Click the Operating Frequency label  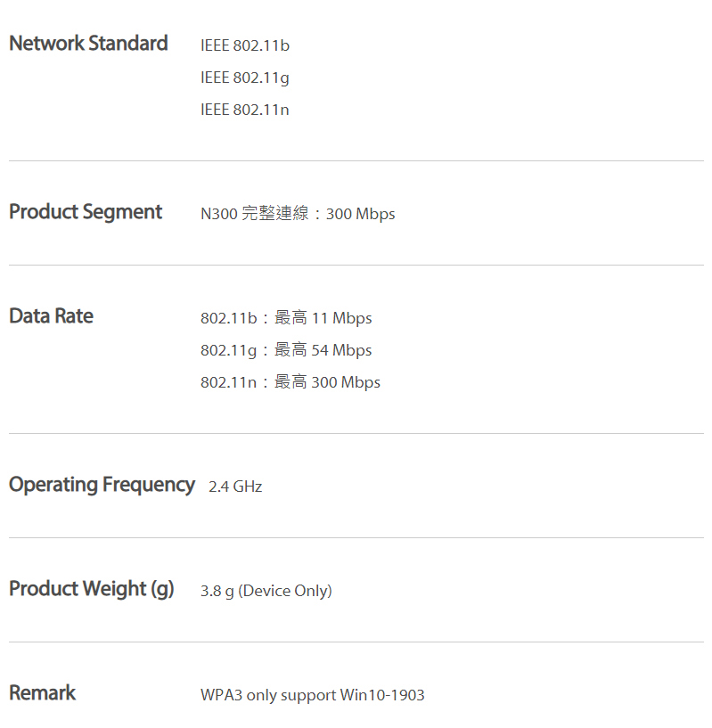click(x=102, y=485)
